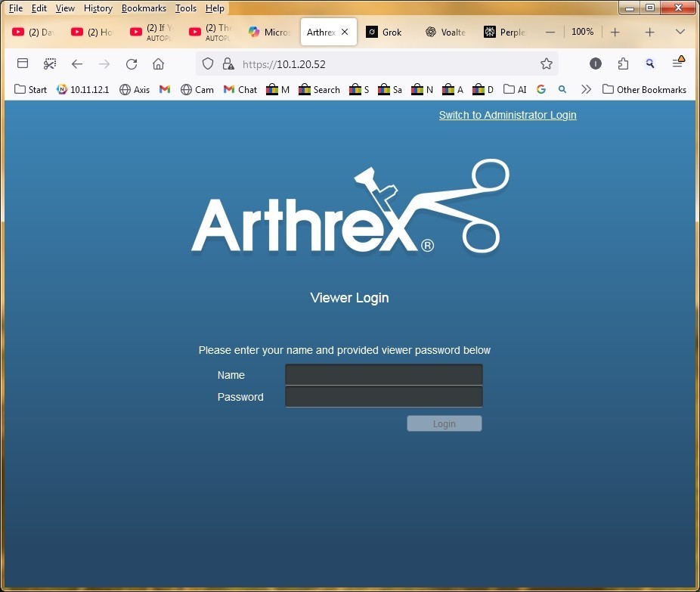Screen dimensions: 700x592
Task: Open a new tab
Action: point(649,33)
